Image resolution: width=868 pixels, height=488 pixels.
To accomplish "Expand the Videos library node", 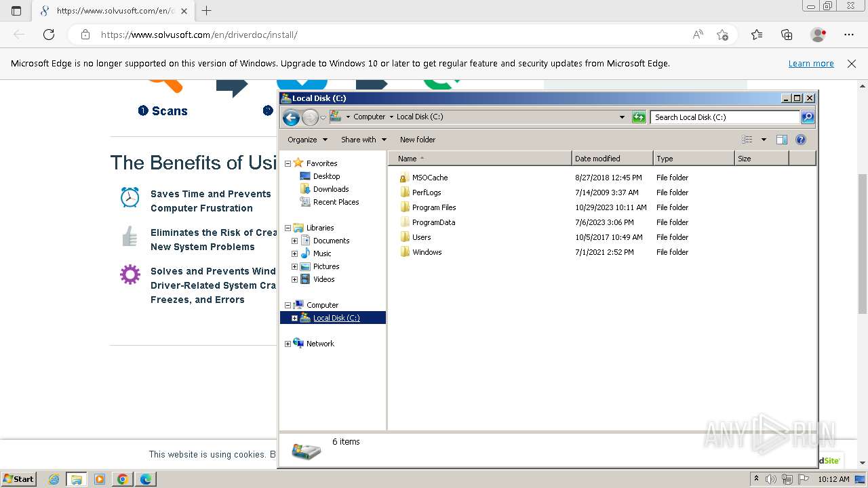I will click(x=294, y=279).
